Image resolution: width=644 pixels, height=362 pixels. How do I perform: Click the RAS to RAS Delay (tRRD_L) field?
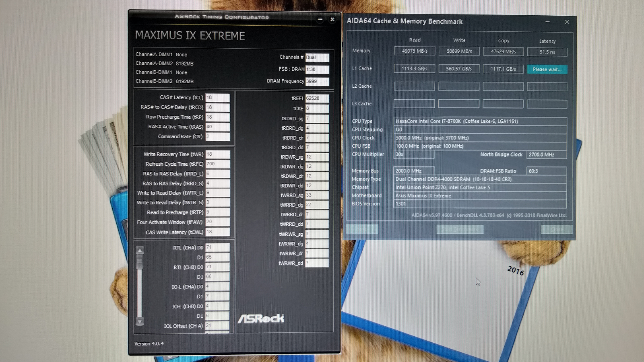point(217,174)
